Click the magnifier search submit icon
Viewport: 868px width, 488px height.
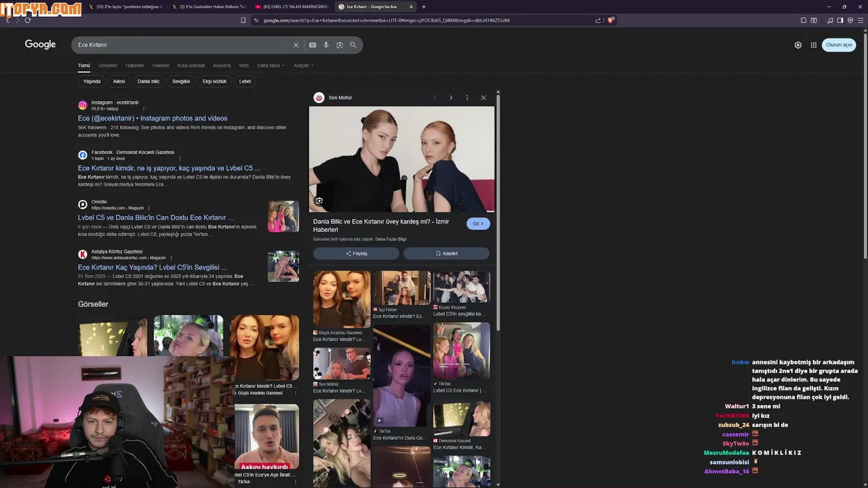(353, 45)
